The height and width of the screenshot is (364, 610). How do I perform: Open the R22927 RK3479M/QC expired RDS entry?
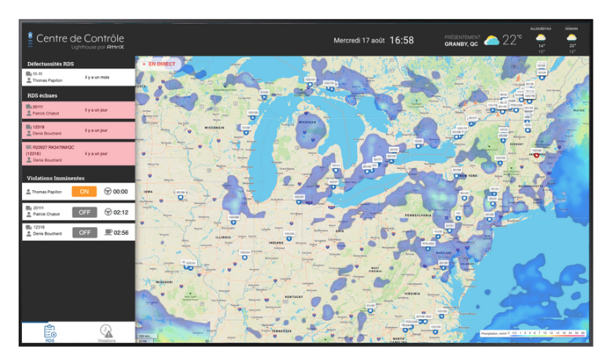tap(79, 153)
